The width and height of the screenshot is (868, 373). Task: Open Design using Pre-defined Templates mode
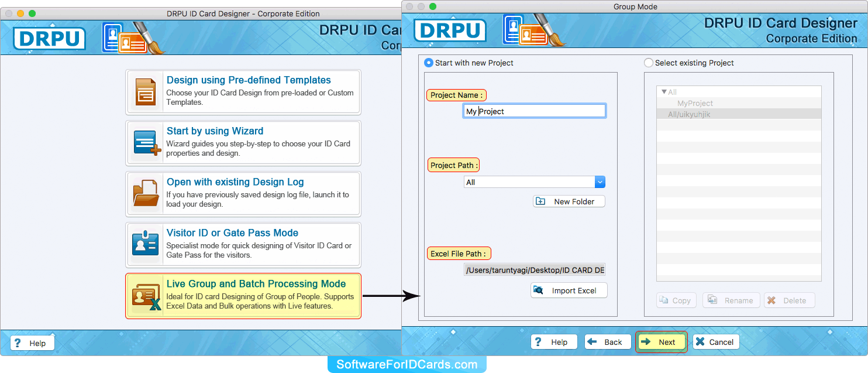(243, 93)
